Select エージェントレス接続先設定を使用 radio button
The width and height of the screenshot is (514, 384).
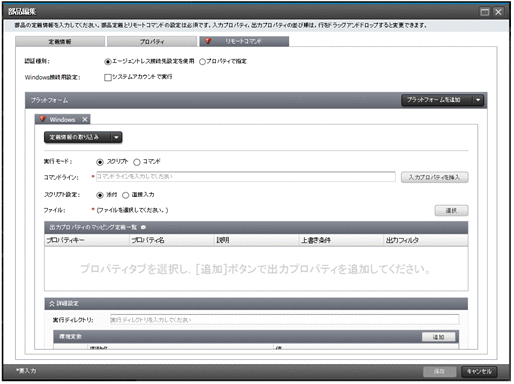coord(108,62)
